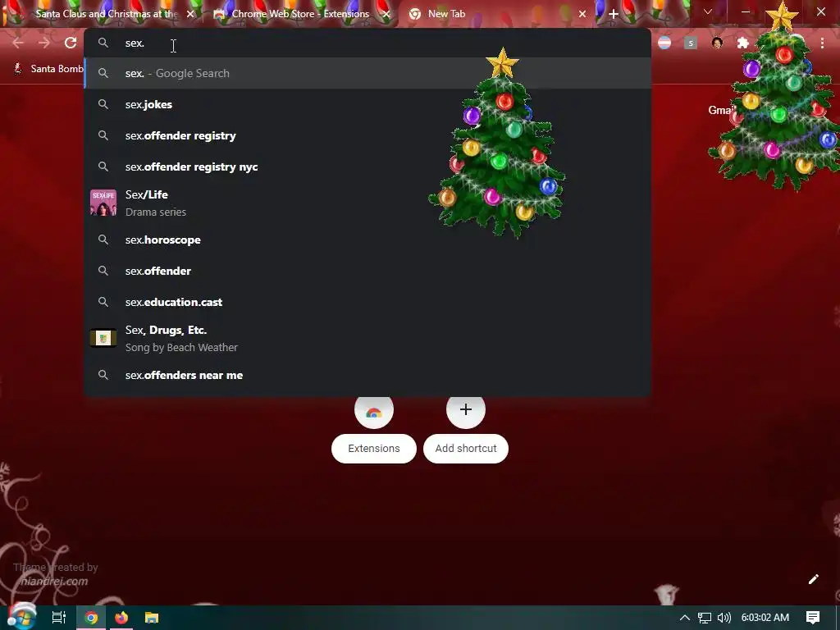Image resolution: width=840 pixels, height=630 pixels.
Task: Go forward with the forward arrow
Action: point(44,43)
